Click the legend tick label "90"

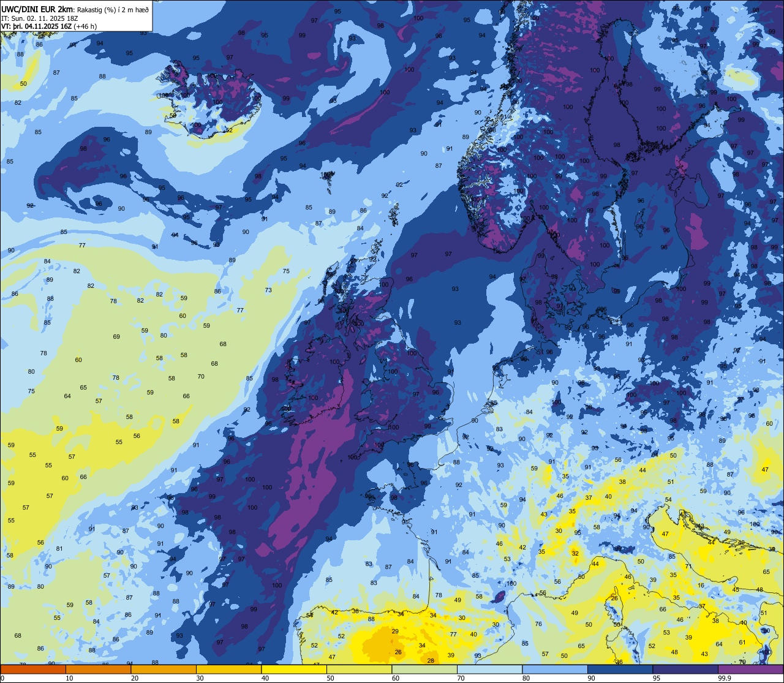[x=591, y=678]
